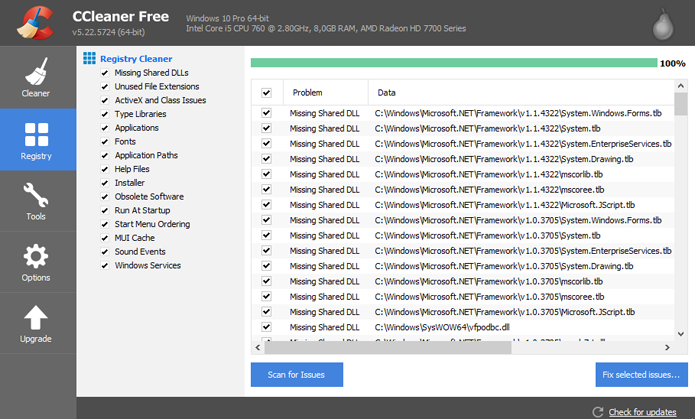695x419 pixels.
Task: Click the pear icon in header
Action: [x=663, y=24]
